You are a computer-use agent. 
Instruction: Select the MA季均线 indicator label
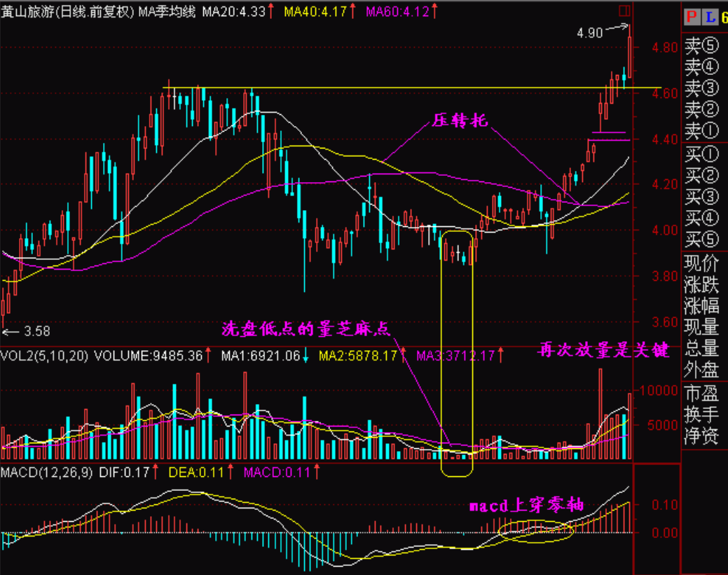167,11
